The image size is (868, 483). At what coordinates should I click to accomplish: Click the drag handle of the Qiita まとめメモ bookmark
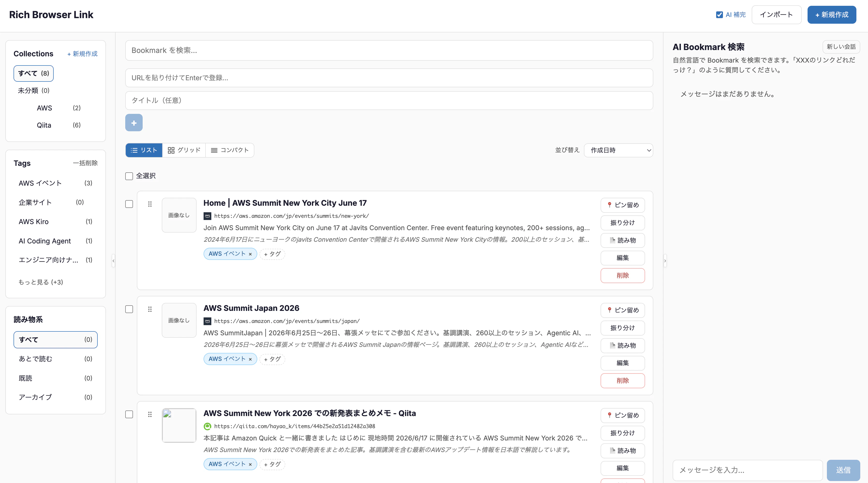pos(150,414)
